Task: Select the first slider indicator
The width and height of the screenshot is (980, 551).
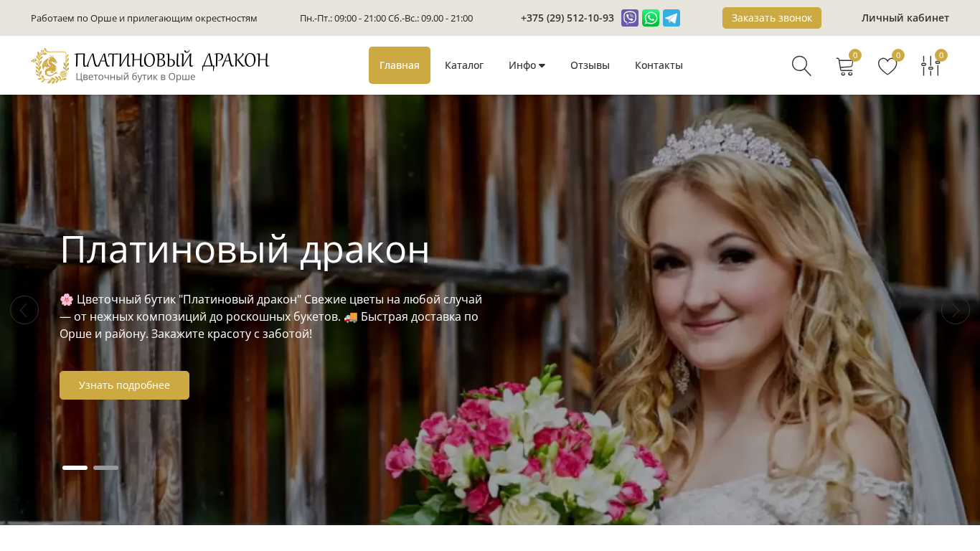Action: 75,468
